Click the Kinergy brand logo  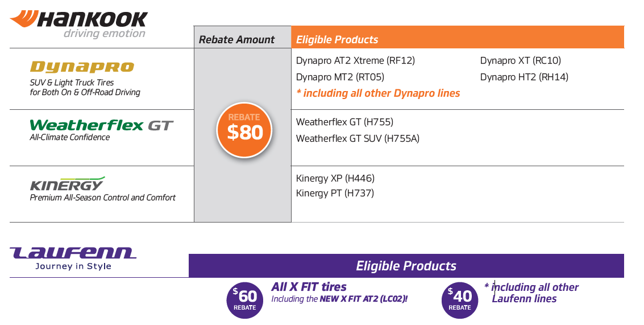coord(68,184)
